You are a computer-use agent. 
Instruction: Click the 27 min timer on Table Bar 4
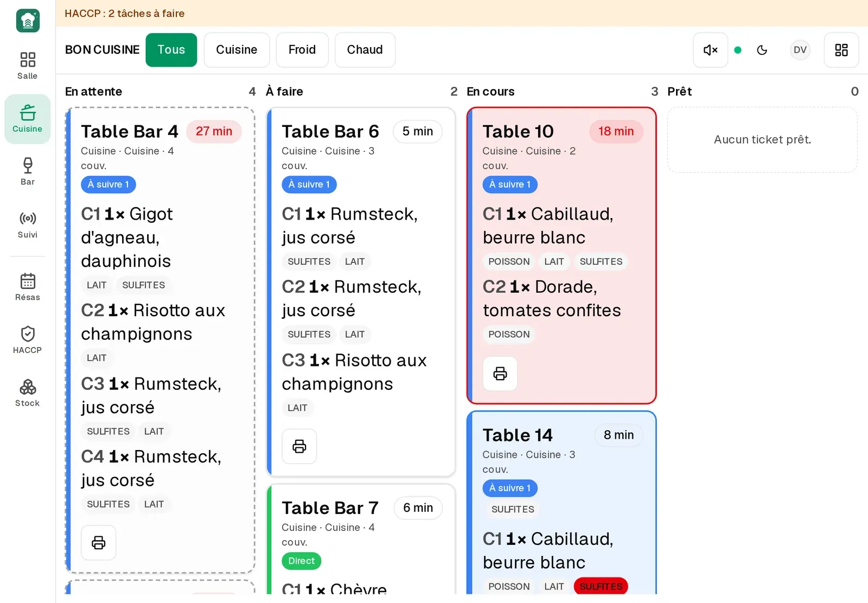[x=214, y=131]
